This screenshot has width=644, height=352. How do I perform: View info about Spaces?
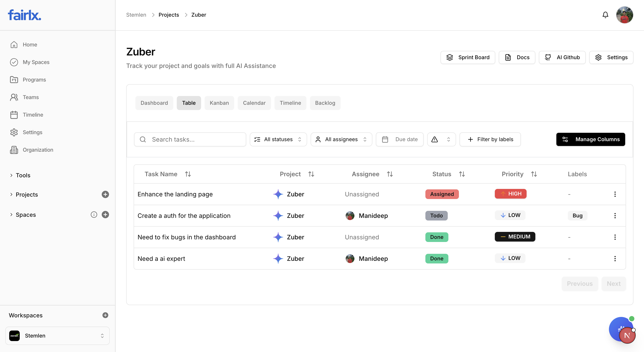point(94,214)
